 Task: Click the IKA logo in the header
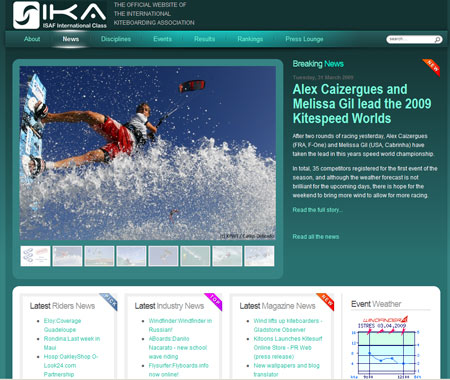point(60,15)
